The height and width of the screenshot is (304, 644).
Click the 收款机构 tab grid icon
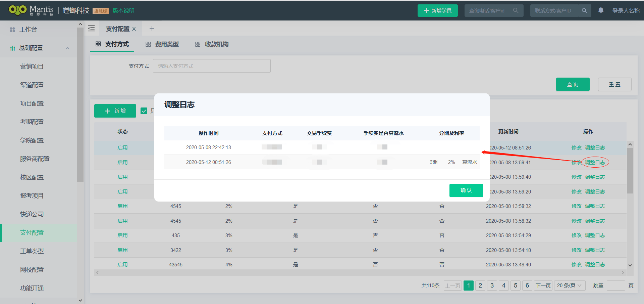(x=198, y=44)
